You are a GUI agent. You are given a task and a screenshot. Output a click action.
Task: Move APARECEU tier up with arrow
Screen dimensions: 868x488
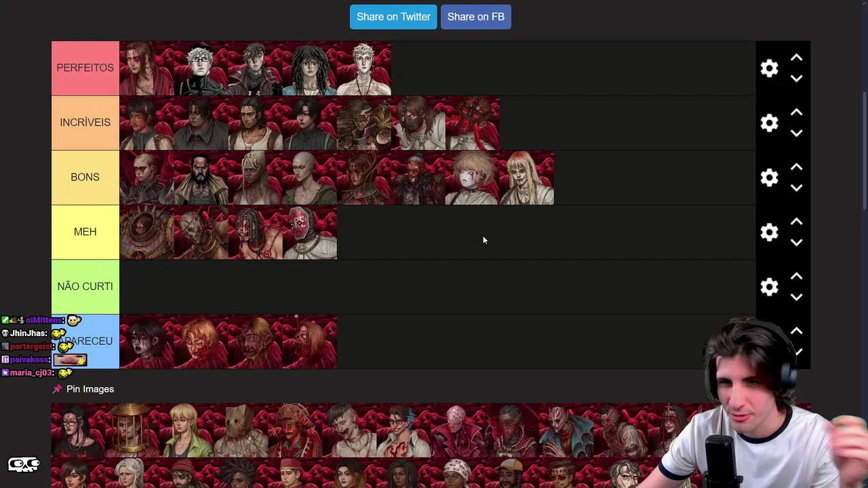(797, 331)
